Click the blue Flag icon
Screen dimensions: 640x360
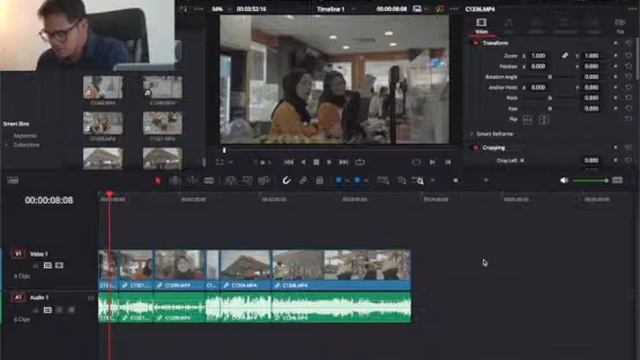338,180
